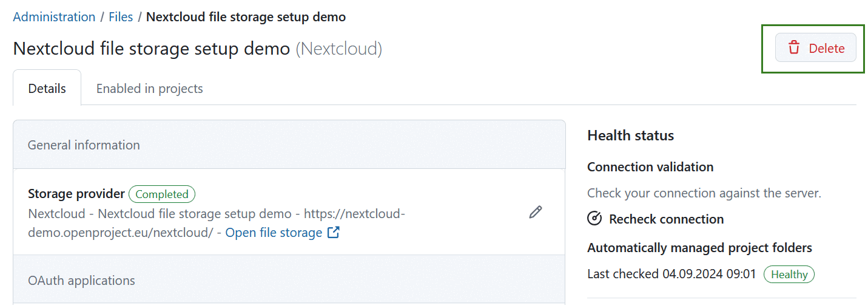Click the external link icon beside Open file storage
The image size is (868, 308).
(333, 232)
